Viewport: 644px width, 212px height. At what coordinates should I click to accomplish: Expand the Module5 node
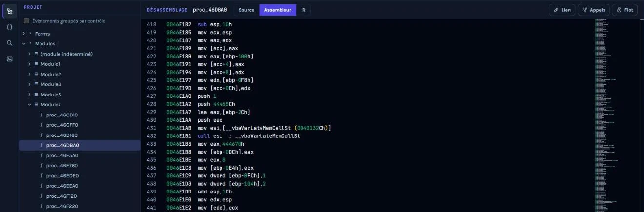coord(29,95)
